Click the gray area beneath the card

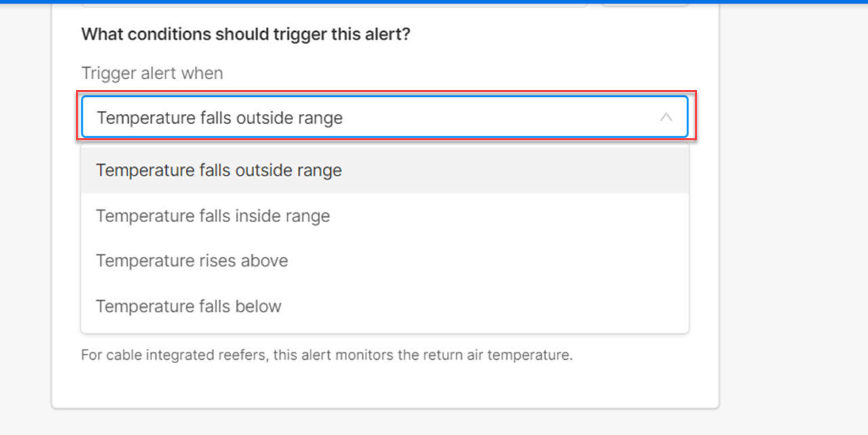click(x=384, y=423)
